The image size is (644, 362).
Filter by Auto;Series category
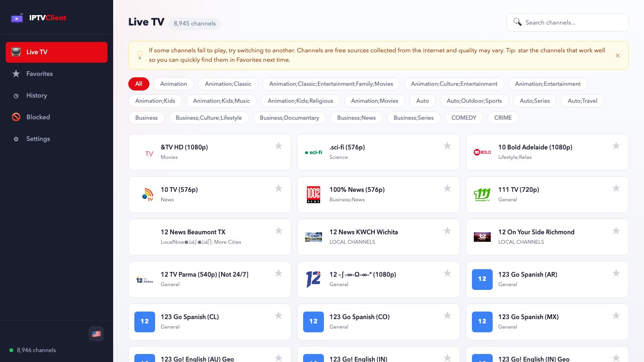click(x=535, y=101)
